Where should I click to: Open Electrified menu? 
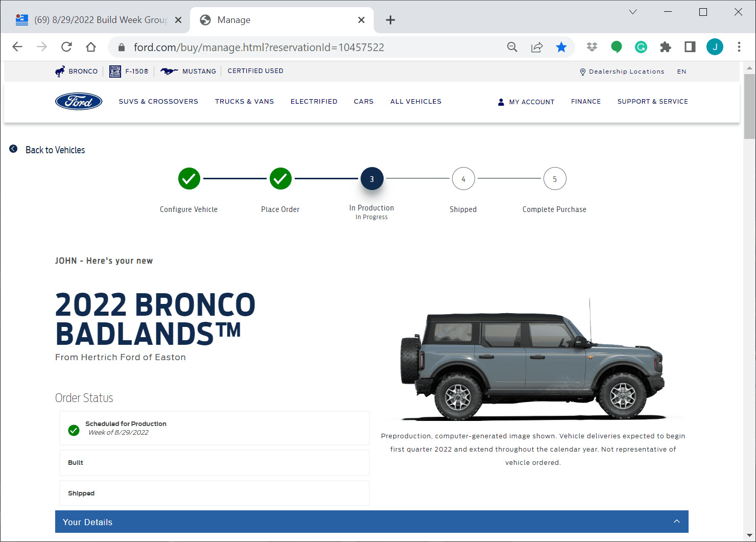pos(314,102)
